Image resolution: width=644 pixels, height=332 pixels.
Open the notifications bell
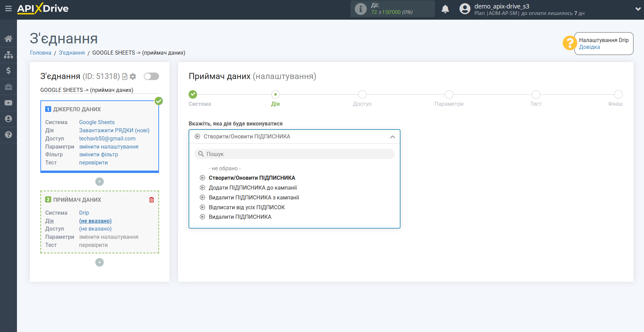[x=445, y=9]
